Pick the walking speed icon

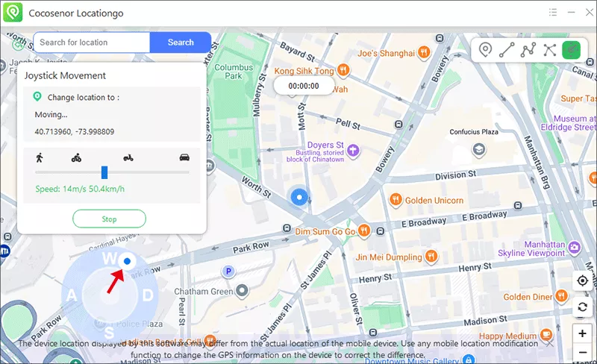(x=39, y=157)
